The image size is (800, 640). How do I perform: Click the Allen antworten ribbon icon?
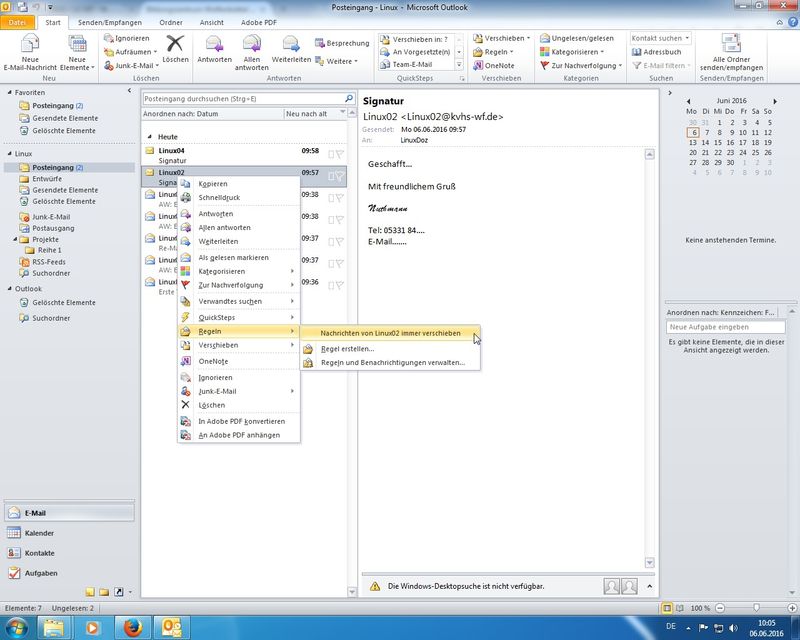[251, 45]
